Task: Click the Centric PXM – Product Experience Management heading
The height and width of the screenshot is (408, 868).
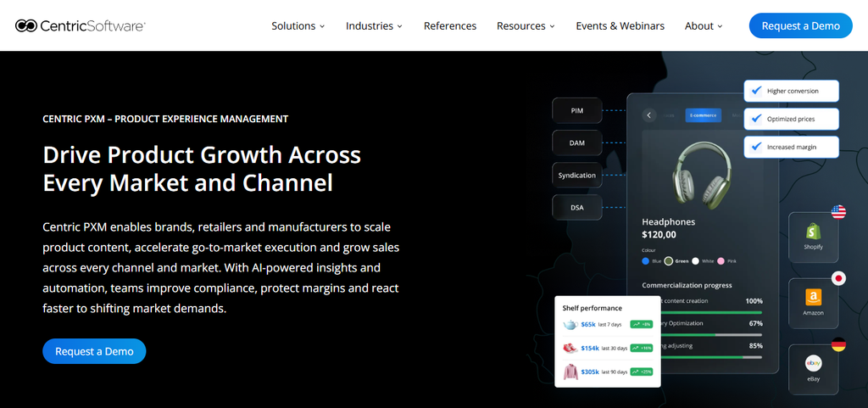Action: (165, 119)
